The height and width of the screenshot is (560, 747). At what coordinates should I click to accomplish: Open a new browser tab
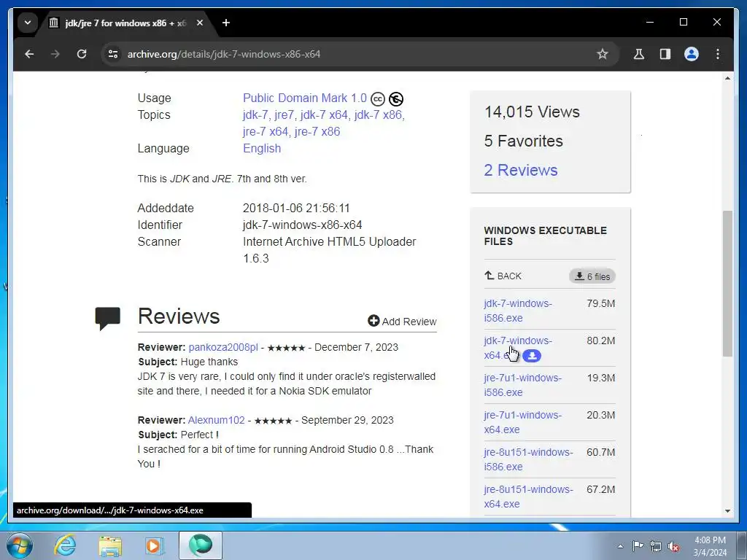pyautogui.click(x=226, y=23)
